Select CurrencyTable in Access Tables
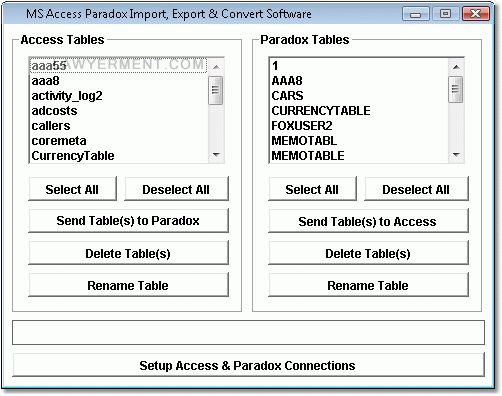 119,156
